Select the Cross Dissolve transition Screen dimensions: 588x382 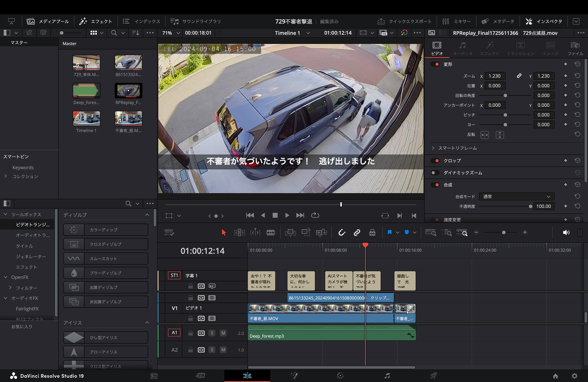click(106, 244)
